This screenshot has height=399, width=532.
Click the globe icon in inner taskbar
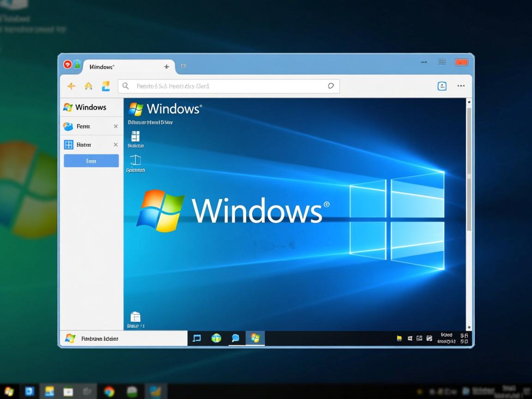pyautogui.click(x=216, y=338)
